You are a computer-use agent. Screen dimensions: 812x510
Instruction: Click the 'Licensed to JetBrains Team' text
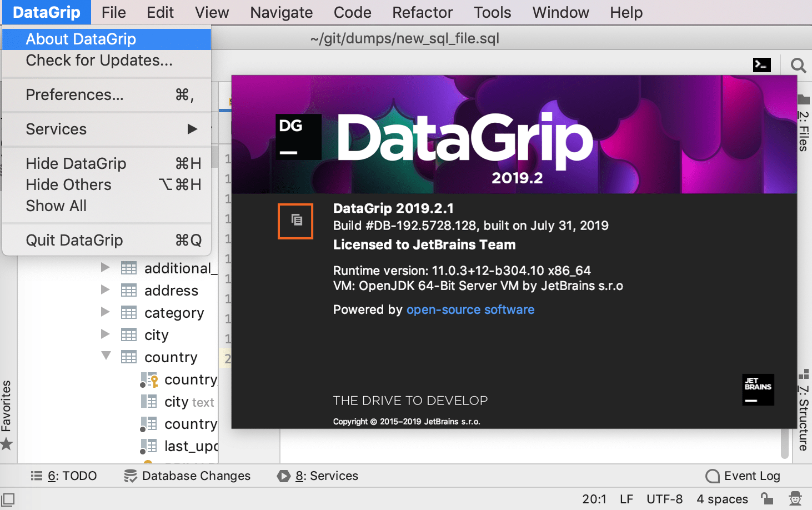(424, 244)
